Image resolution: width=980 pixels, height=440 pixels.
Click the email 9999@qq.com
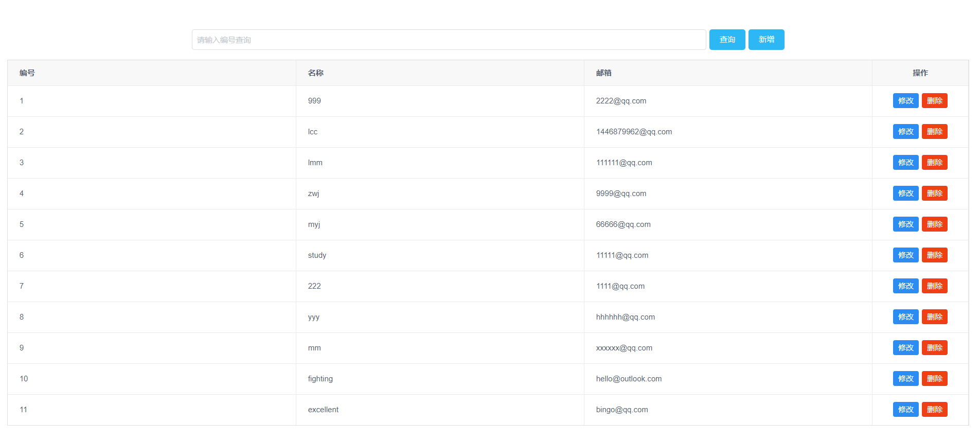[621, 193]
